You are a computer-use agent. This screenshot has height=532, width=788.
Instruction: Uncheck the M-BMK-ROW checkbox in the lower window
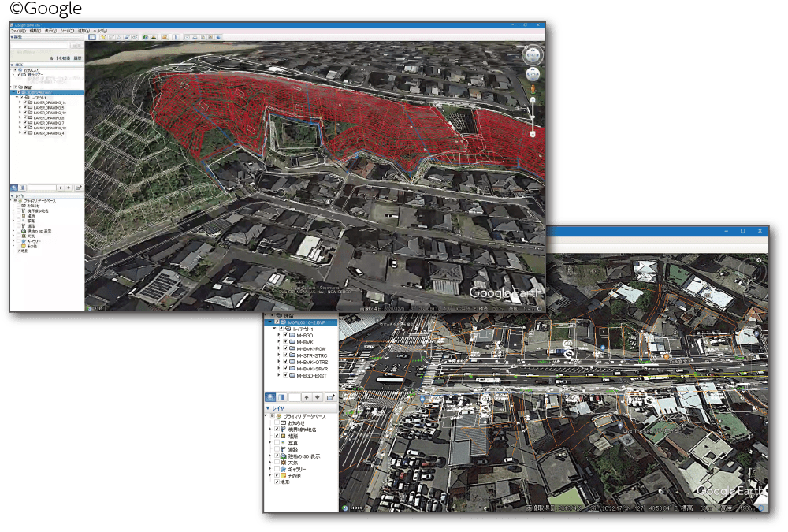coord(285,348)
